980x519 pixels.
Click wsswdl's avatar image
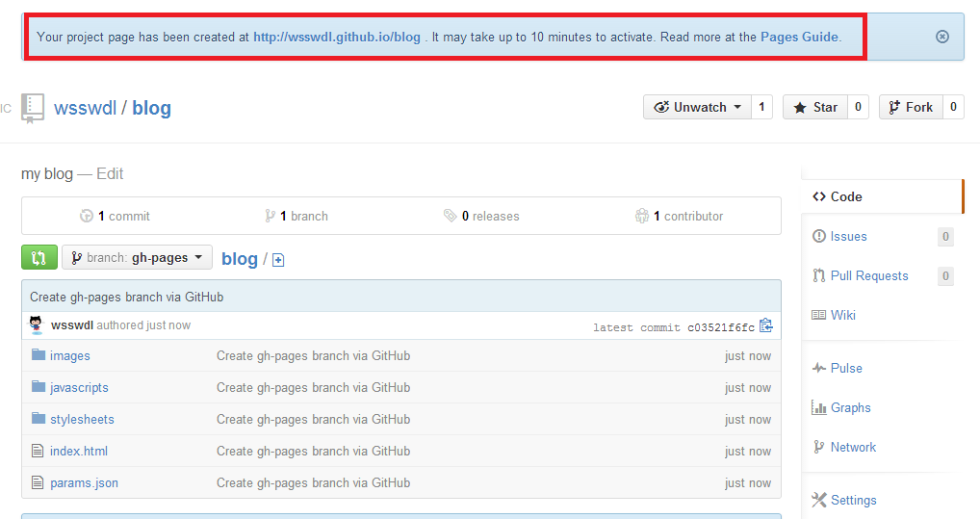(x=37, y=325)
